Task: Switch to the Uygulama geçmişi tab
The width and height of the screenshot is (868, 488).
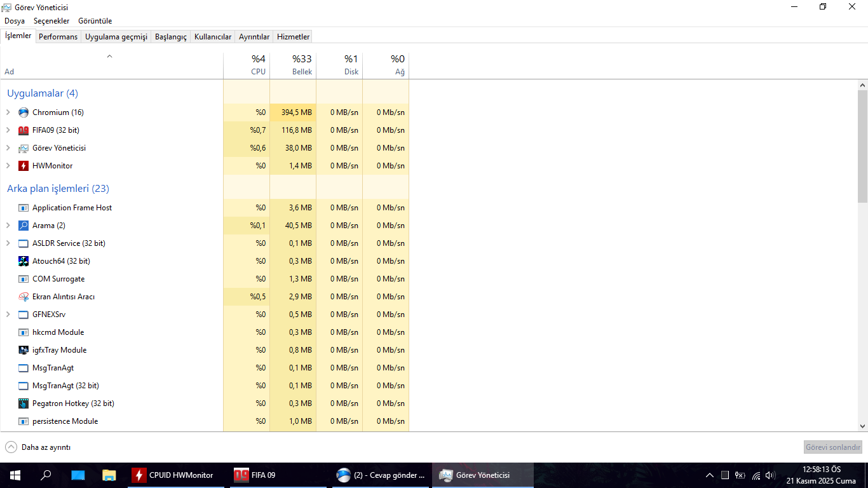Action: pyautogui.click(x=116, y=37)
